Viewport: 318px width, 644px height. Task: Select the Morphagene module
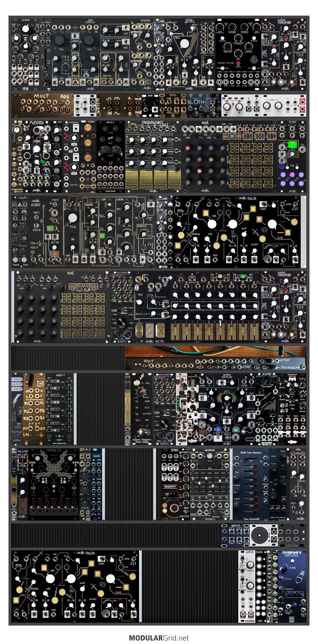point(227,409)
